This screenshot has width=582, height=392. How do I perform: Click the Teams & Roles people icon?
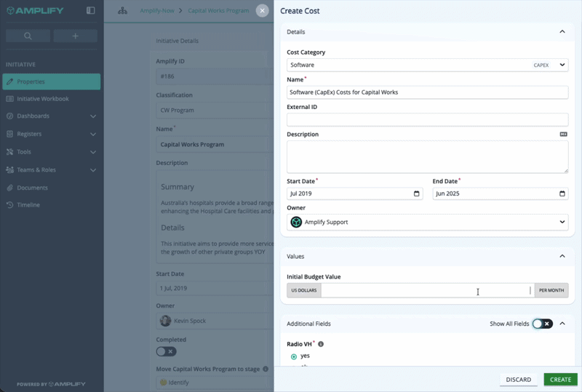point(10,169)
